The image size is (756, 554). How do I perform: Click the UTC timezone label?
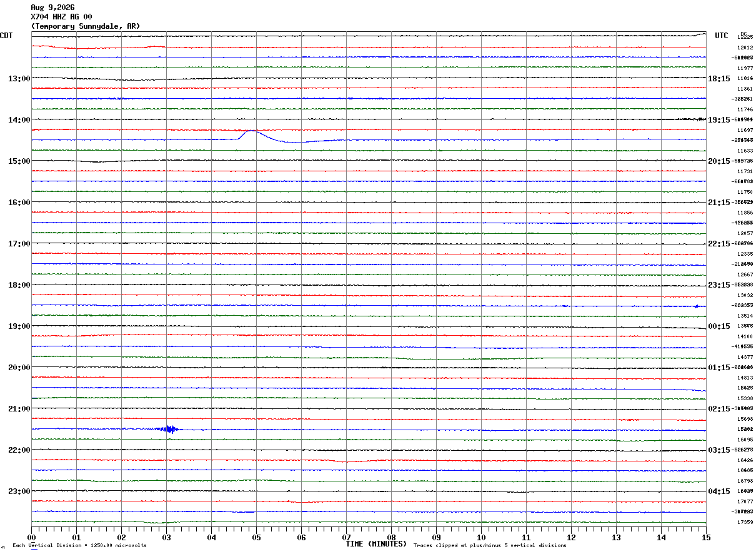point(722,36)
